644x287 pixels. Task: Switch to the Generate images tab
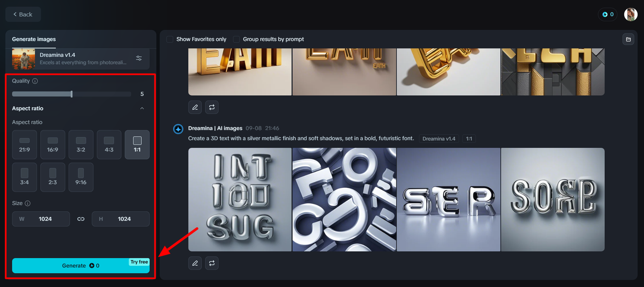(34, 39)
